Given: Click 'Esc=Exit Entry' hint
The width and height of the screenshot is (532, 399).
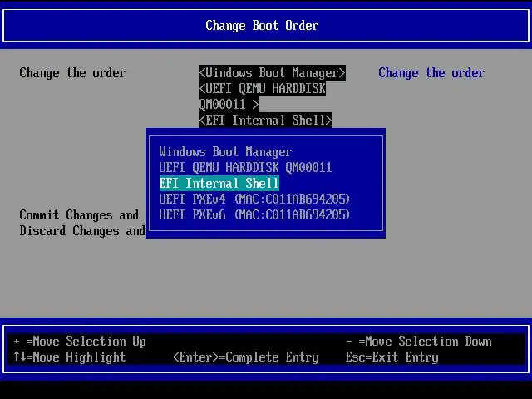Looking at the screenshot, I should pos(392,357).
